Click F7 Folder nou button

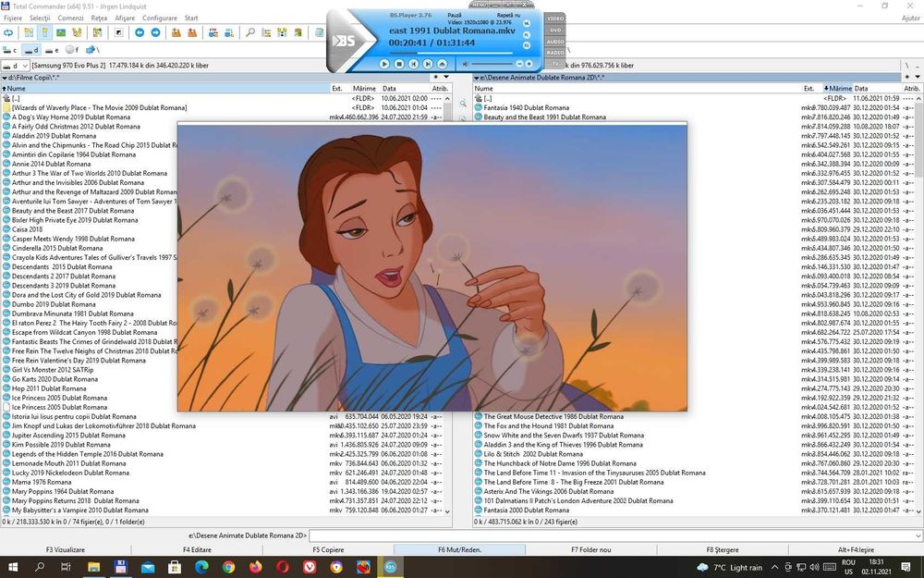[591, 549]
